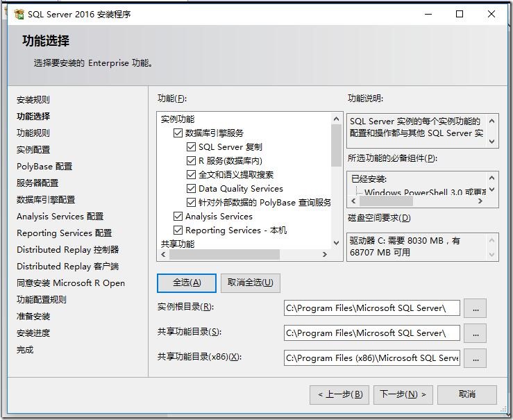This screenshot has height=420, width=513.
Task: Click the SQL Server installer title bar icon
Action: [x=19, y=14]
